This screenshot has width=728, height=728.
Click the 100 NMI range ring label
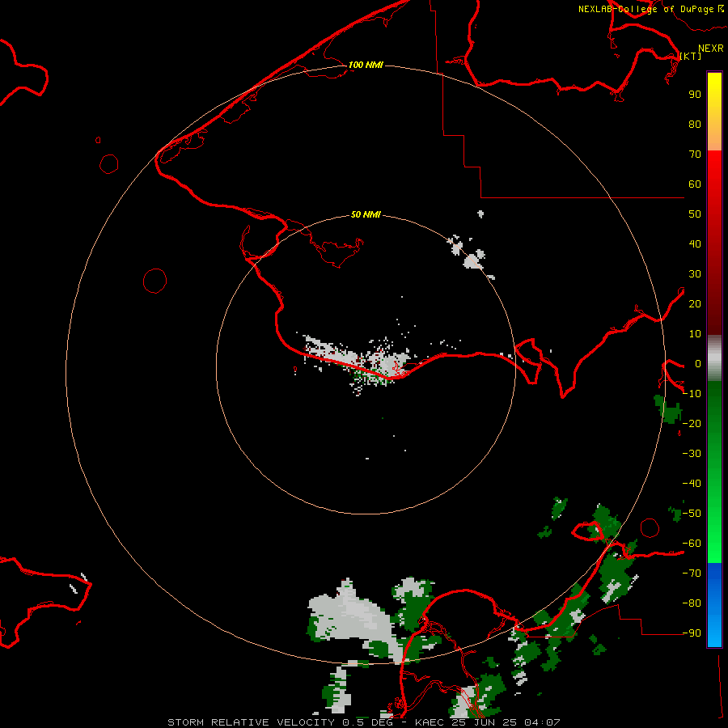pos(366,65)
